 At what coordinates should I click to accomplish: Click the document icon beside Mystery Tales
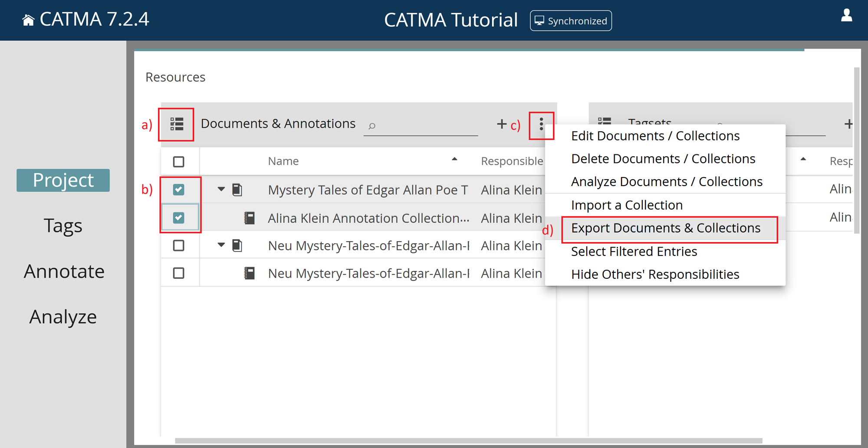(x=237, y=190)
